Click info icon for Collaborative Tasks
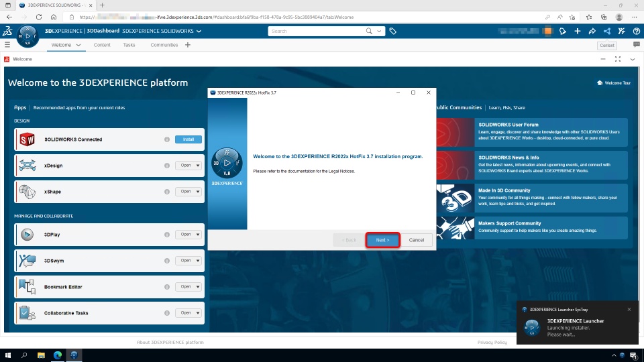The width and height of the screenshot is (644, 362). [x=167, y=313]
